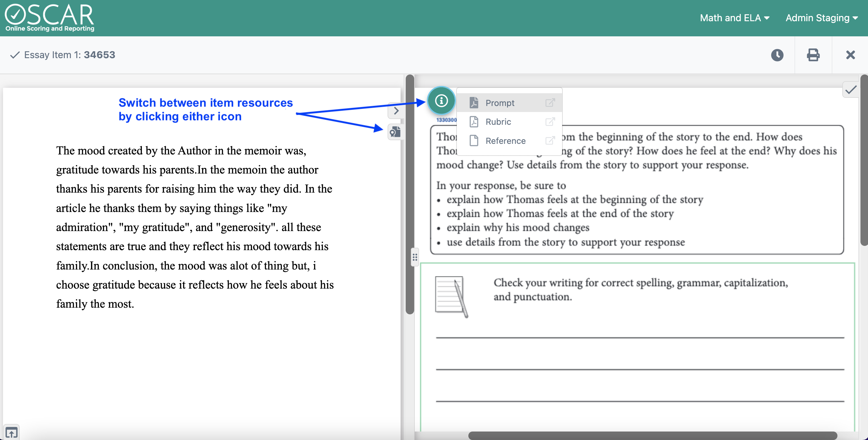Open the Rubric in a new window via external-link icon

point(550,122)
